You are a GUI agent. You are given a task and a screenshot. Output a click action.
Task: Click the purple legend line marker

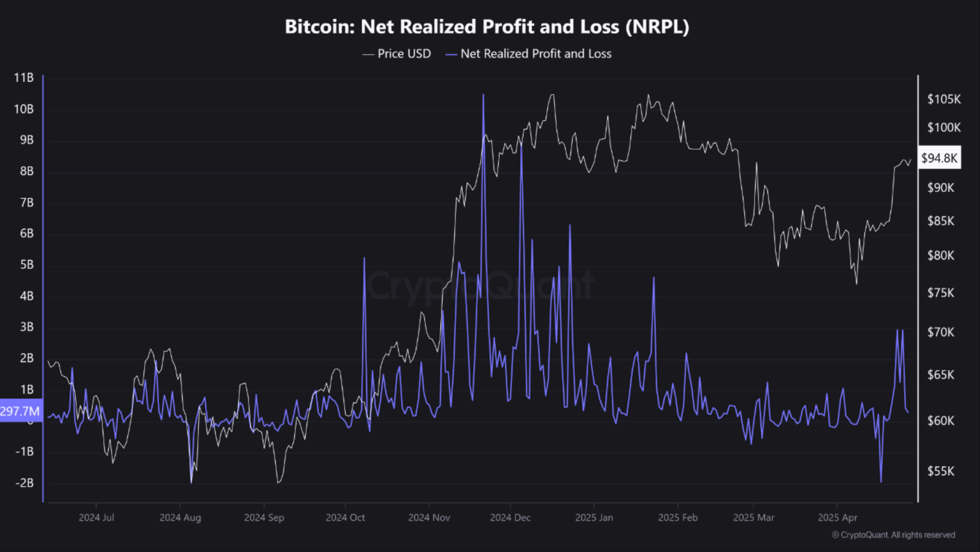451,55
